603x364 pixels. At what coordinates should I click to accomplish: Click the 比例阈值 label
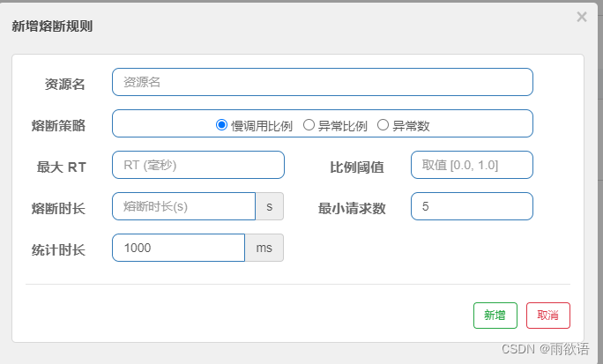click(x=357, y=167)
